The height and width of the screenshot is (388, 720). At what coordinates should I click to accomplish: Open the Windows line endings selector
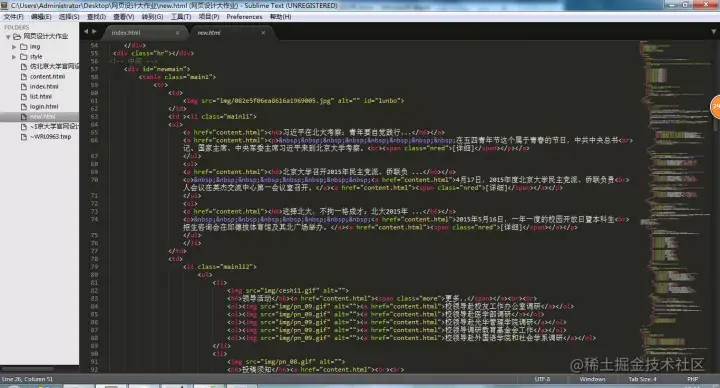592,379
